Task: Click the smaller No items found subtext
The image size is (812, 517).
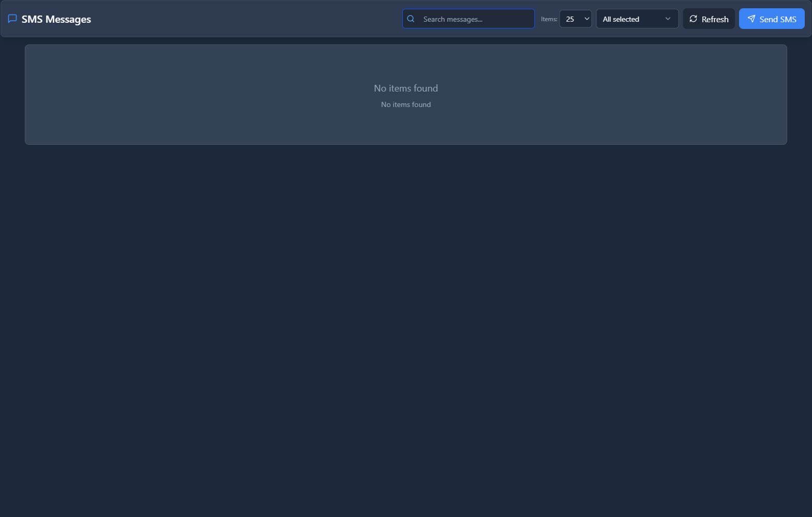Action: pos(405,104)
